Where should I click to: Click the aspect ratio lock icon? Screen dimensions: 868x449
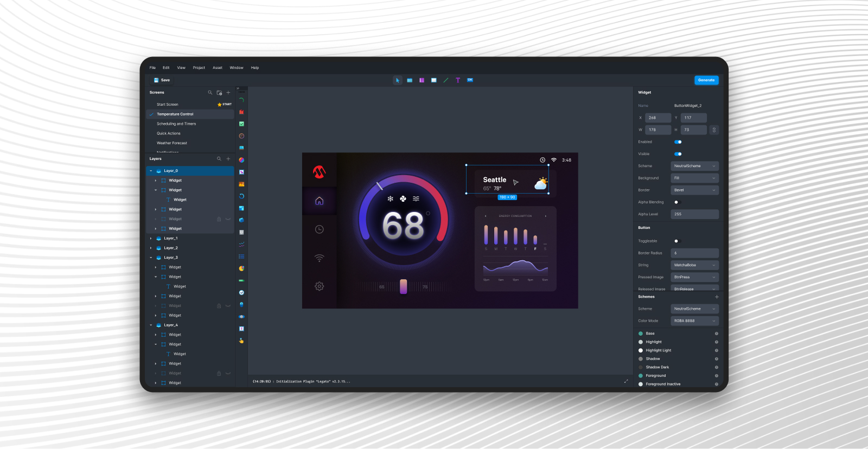[714, 130]
